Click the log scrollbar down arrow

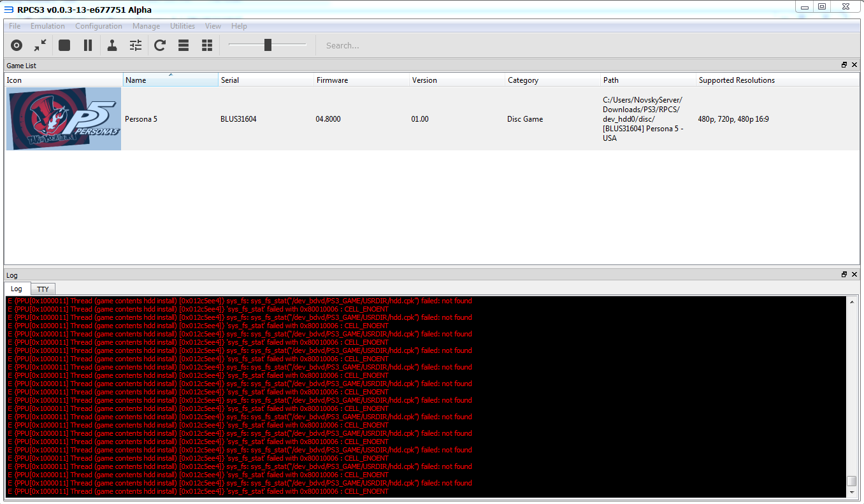852,493
